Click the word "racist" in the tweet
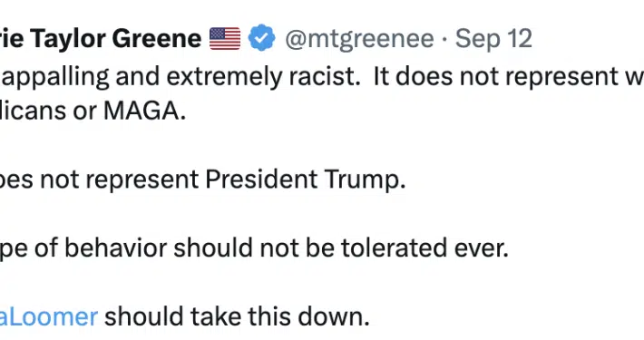 [324, 76]
